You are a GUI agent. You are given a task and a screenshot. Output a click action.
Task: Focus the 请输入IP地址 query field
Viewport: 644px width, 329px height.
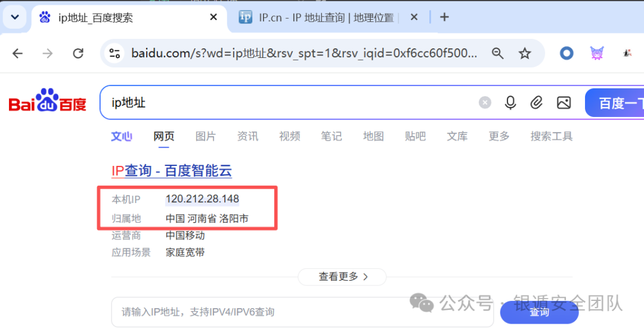pyautogui.click(x=302, y=312)
